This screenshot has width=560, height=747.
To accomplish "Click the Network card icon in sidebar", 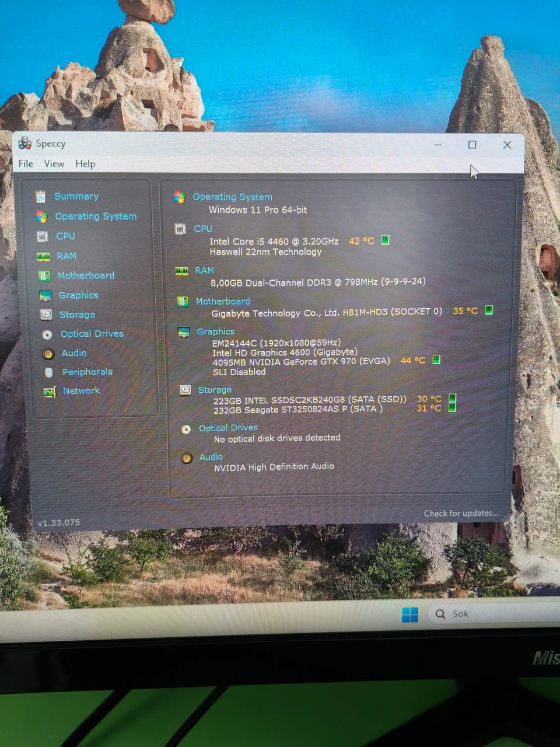I will click(50, 392).
